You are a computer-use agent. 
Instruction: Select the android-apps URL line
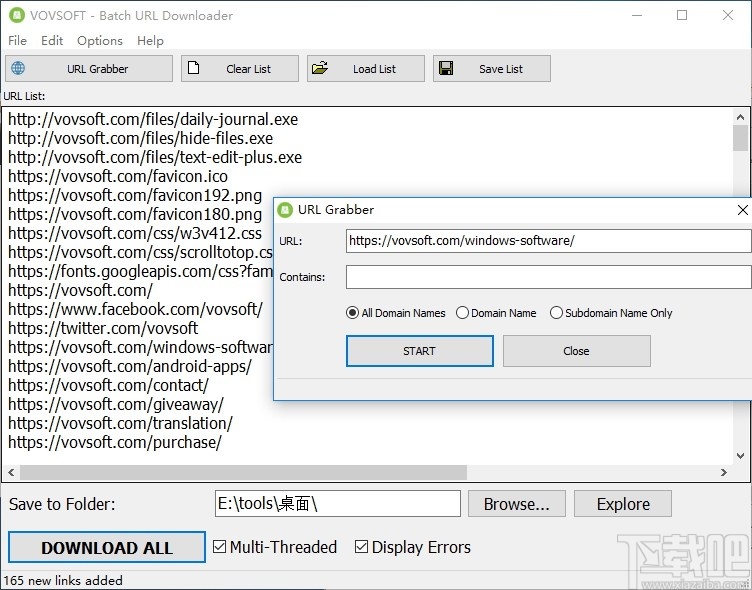point(129,366)
